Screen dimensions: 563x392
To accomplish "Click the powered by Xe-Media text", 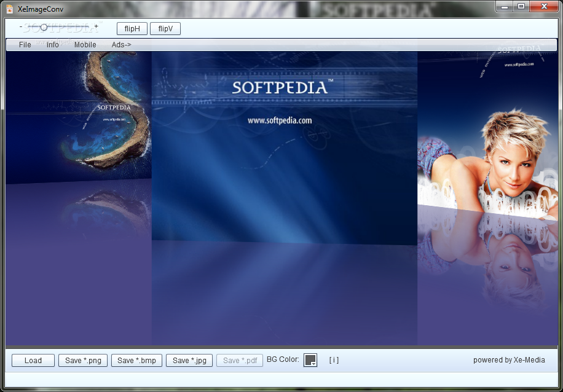I will pyautogui.click(x=509, y=360).
